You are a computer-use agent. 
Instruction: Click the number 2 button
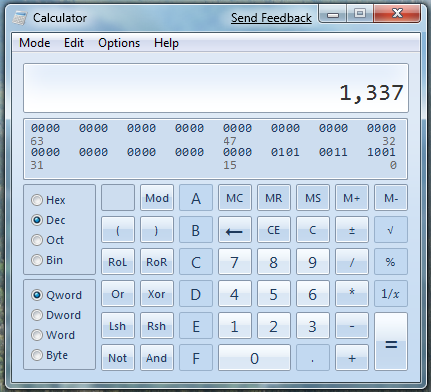click(x=274, y=326)
